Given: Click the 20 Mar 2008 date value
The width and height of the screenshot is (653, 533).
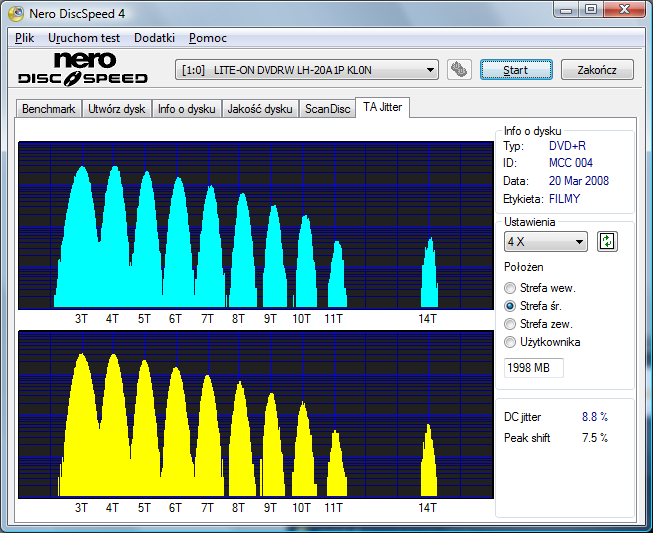Looking at the screenshot, I should coord(578,181).
